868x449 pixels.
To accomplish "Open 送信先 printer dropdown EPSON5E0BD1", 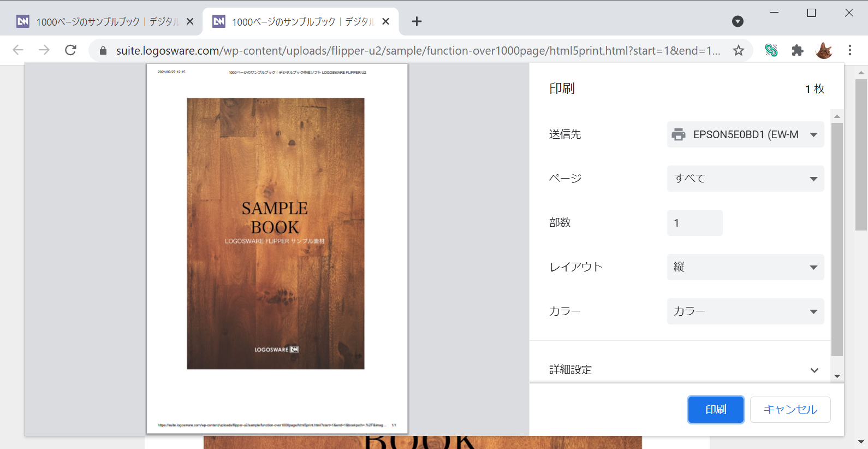I will click(x=746, y=134).
